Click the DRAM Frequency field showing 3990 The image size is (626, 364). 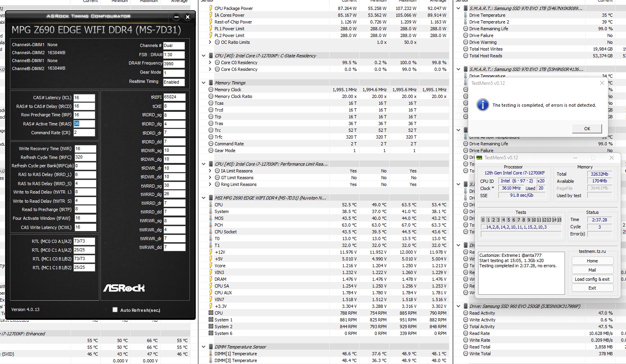click(174, 63)
